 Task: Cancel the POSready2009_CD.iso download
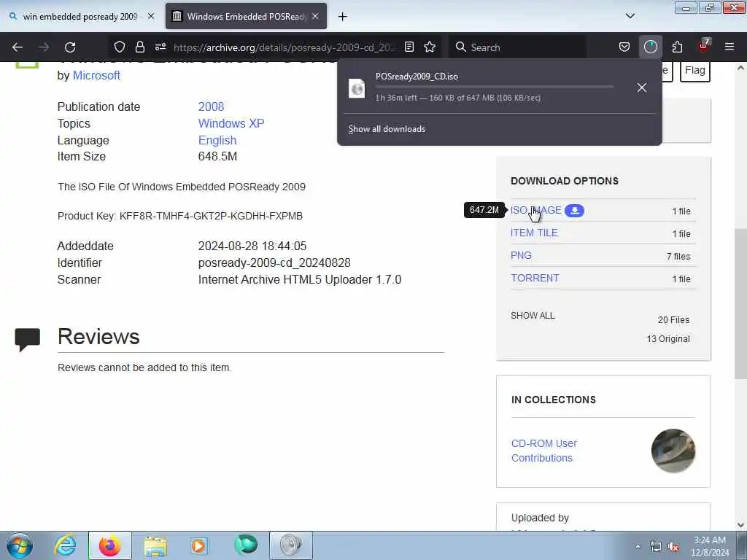coord(642,87)
